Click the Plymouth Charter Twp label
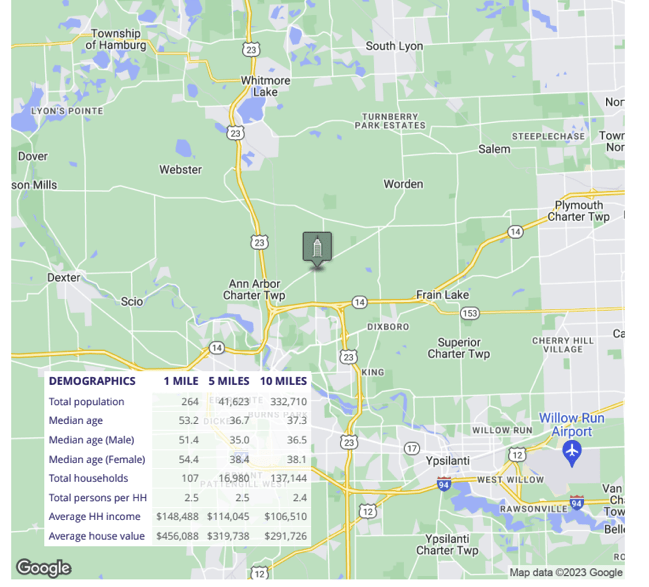 [579, 211]
